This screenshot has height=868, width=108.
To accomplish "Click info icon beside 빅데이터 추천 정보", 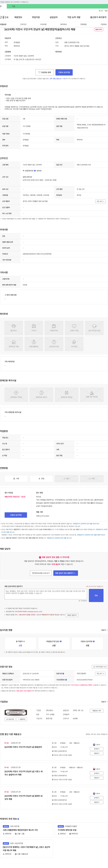I will [18, 819].
